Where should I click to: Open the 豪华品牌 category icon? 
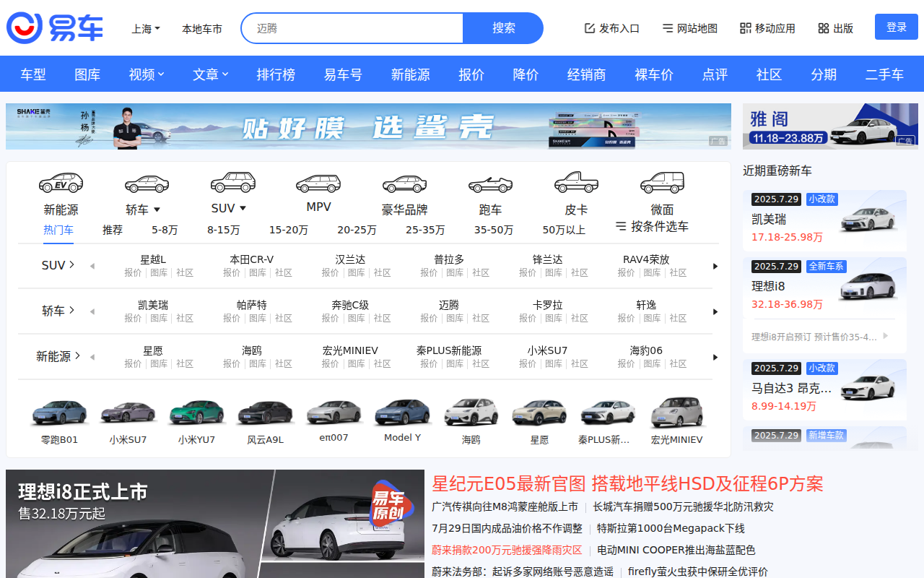404,184
